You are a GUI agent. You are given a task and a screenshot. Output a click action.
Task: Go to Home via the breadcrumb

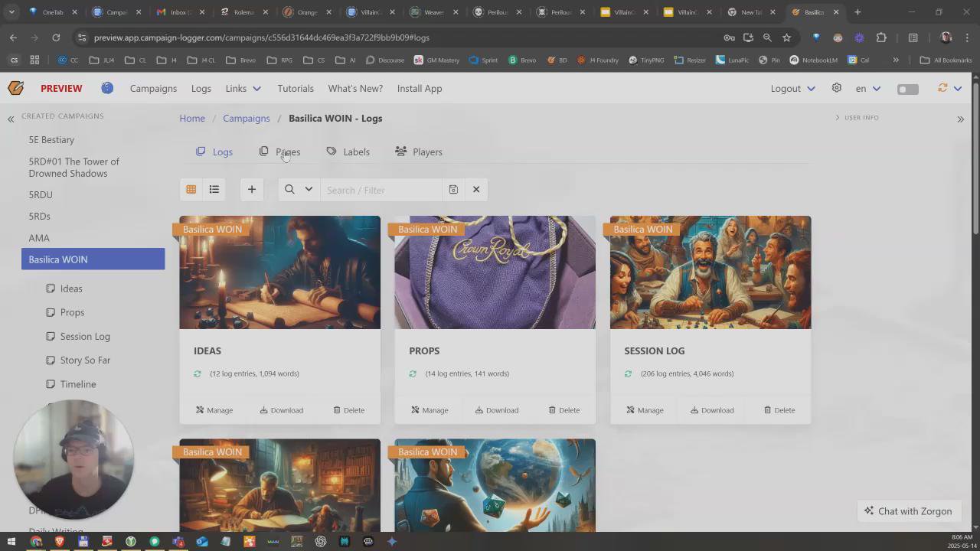tap(192, 119)
